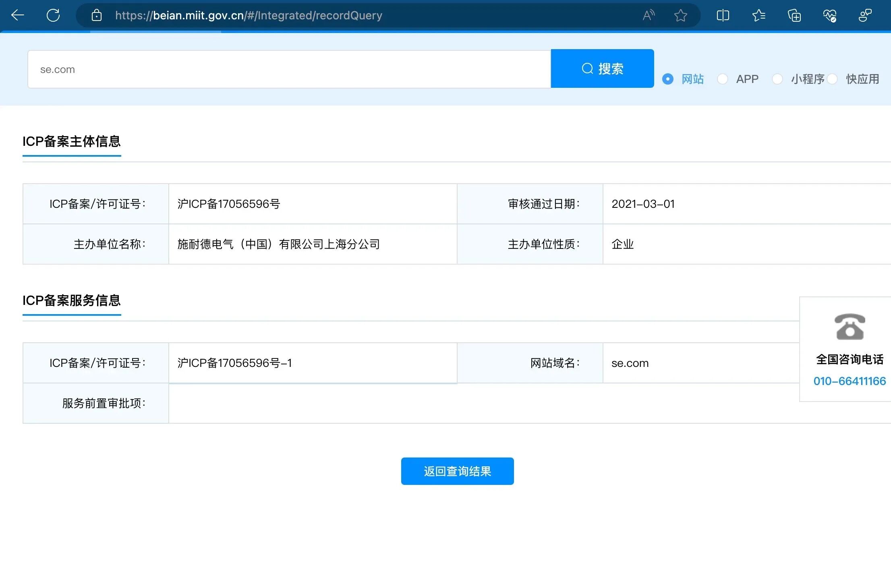Click the 搜索 search button
Viewport: 891px width, 588px height.
point(602,68)
